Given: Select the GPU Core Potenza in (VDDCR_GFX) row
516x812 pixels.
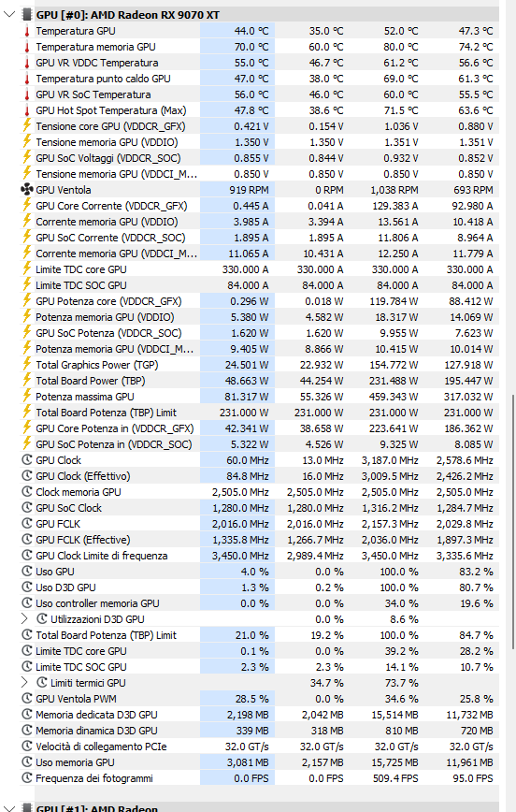Looking at the screenshot, I should pos(259,428).
